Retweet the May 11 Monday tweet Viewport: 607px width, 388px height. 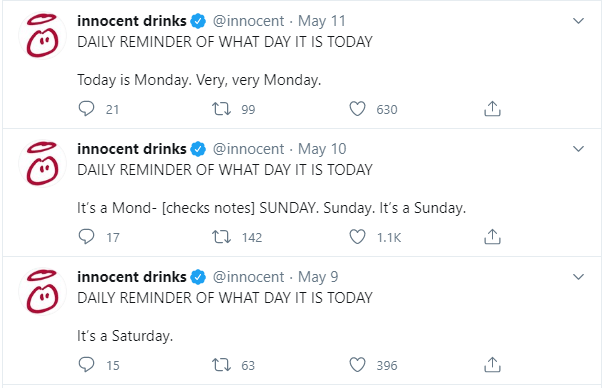point(221,109)
